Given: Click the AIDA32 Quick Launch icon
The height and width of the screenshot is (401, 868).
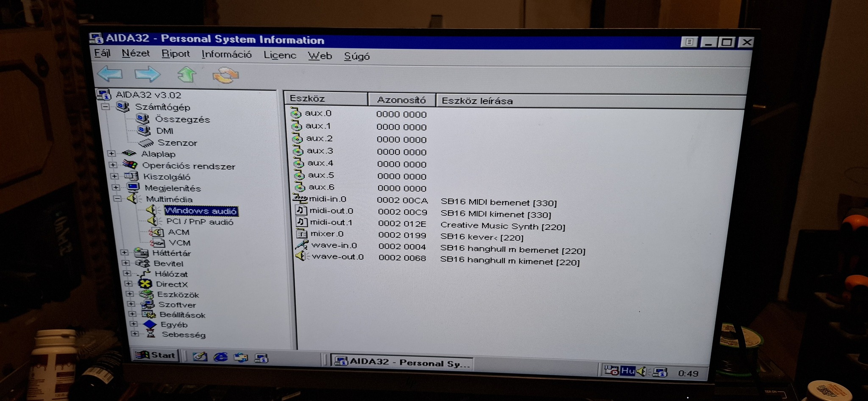Looking at the screenshot, I should click(x=262, y=358).
